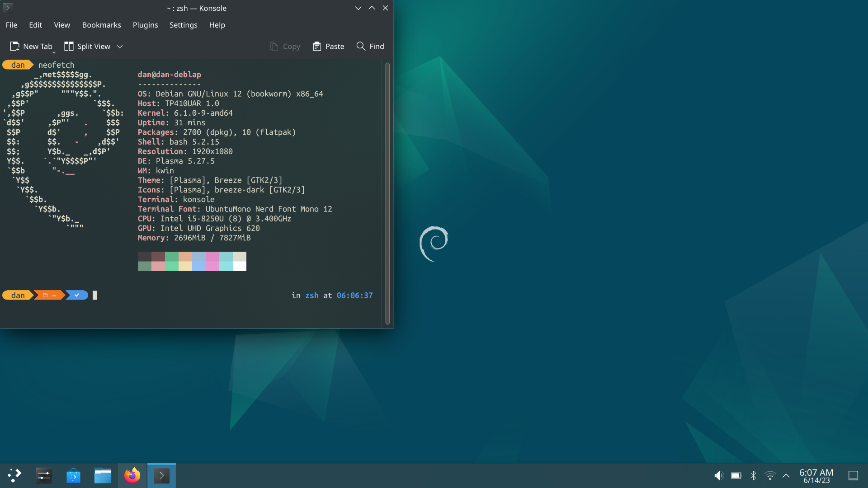The height and width of the screenshot is (488, 868).
Task: Click the 'neofetch' command text
Action: [x=57, y=65]
